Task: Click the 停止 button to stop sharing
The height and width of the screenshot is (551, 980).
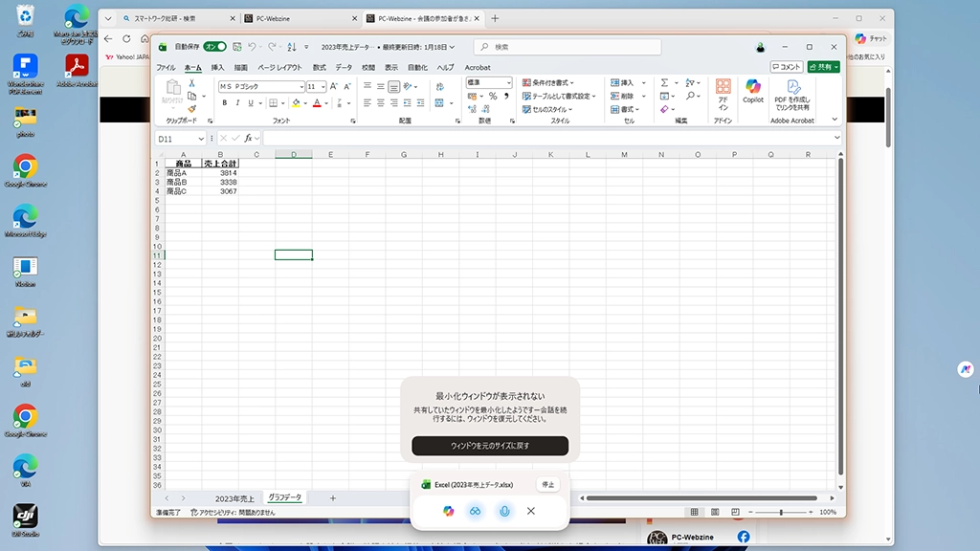Action: (x=547, y=484)
